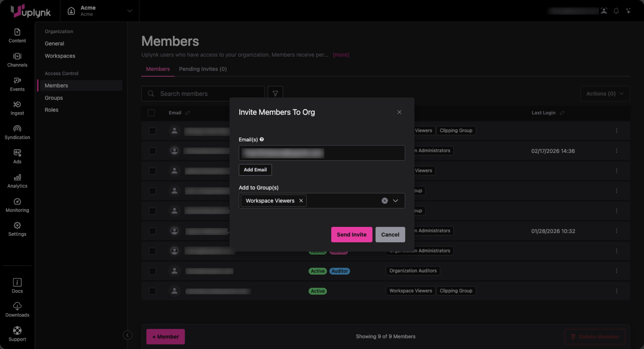Click the Email(s) help question icon
The image size is (644, 349).
coord(262,139)
